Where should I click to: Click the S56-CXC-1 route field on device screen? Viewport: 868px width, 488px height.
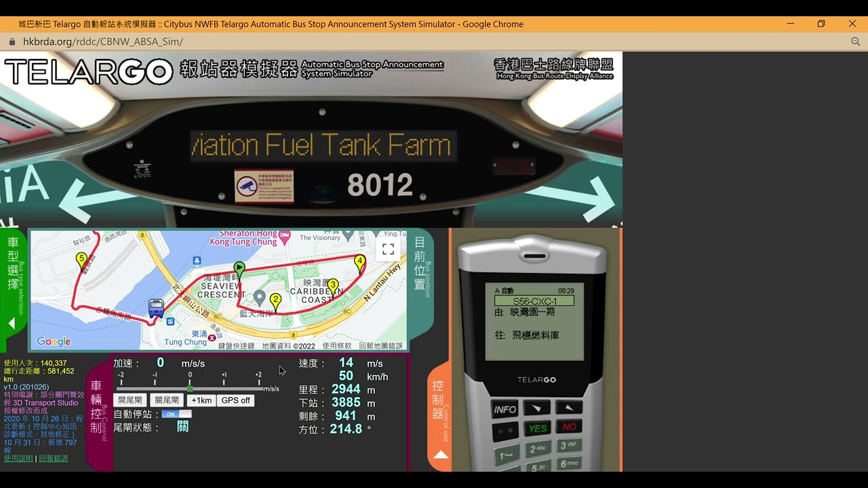coord(534,301)
